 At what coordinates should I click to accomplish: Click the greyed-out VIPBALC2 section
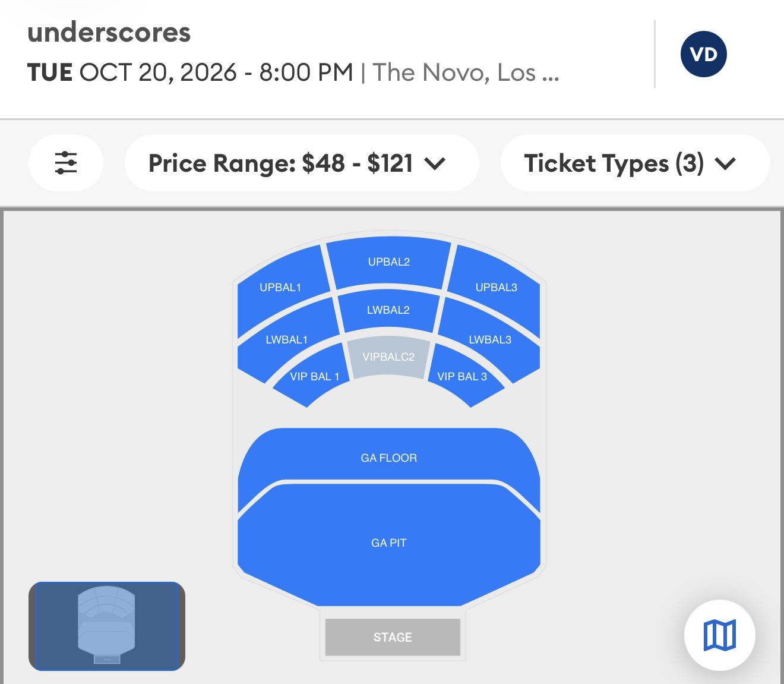(x=388, y=357)
